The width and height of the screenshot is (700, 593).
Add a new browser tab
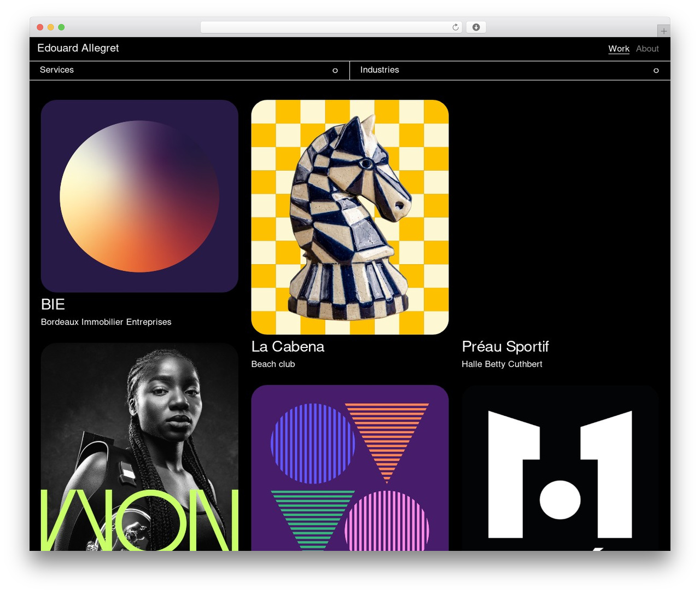pos(663,31)
